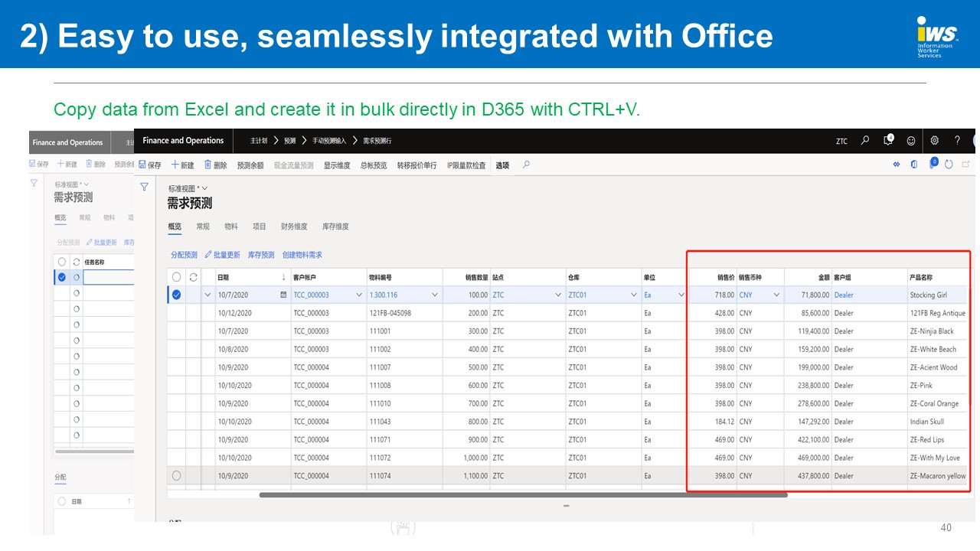The height and width of the screenshot is (551, 980).
Task: Click the horizontal scrollbar under the grid
Action: (523, 495)
